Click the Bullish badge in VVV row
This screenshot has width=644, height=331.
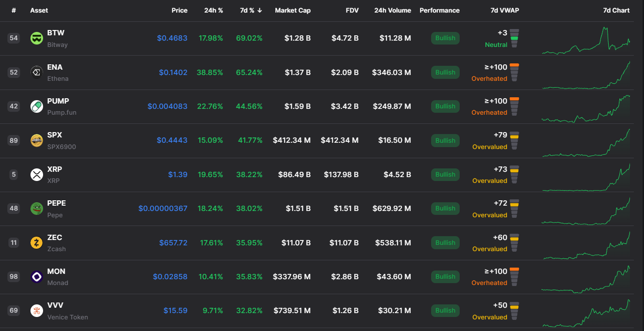tap(445, 311)
